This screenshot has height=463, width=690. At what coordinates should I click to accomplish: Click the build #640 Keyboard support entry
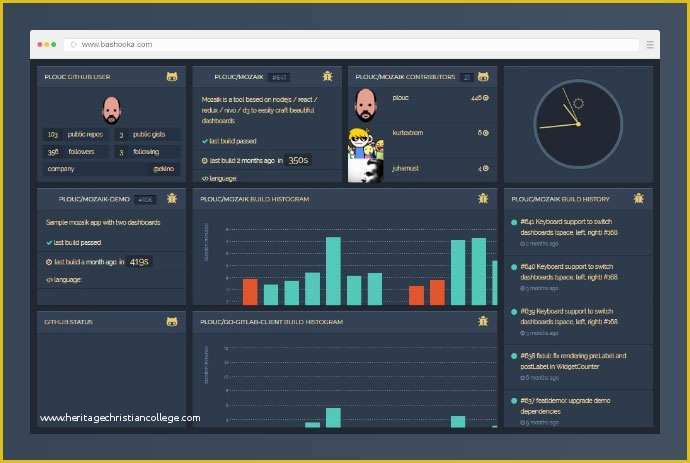pos(577,277)
